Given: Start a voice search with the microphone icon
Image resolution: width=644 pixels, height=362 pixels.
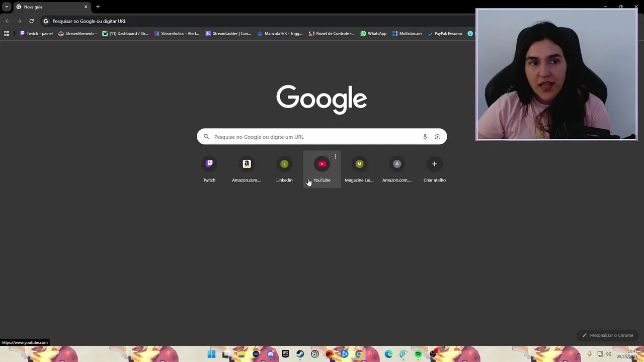Looking at the screenshot, I should tap(425, 137).
